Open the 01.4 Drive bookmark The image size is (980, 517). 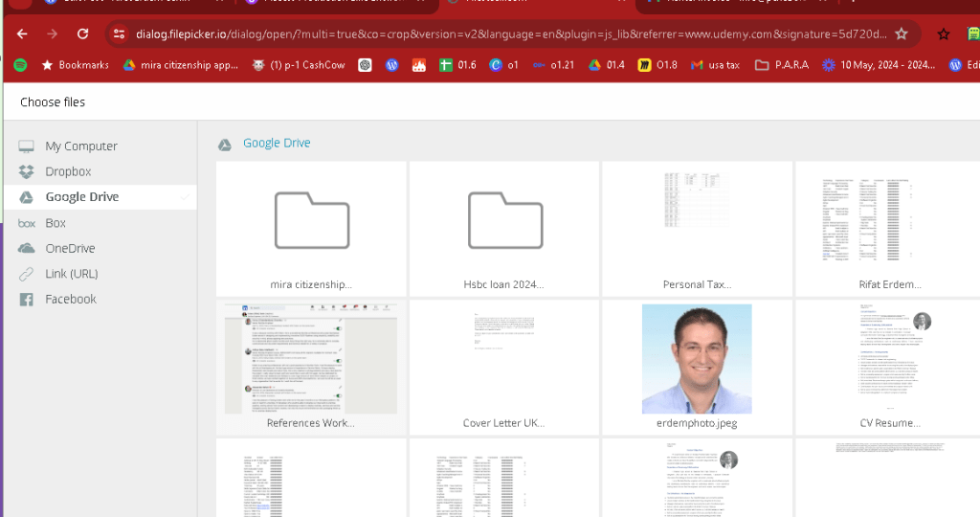point(606,65)
